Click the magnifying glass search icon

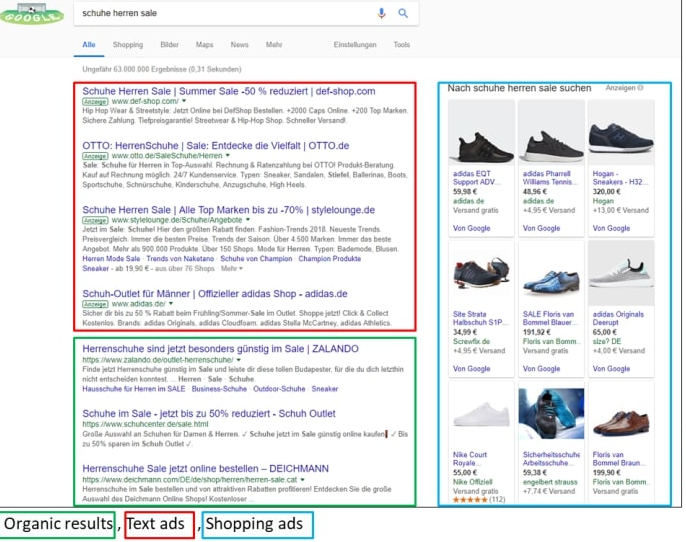tap(403, 14)
